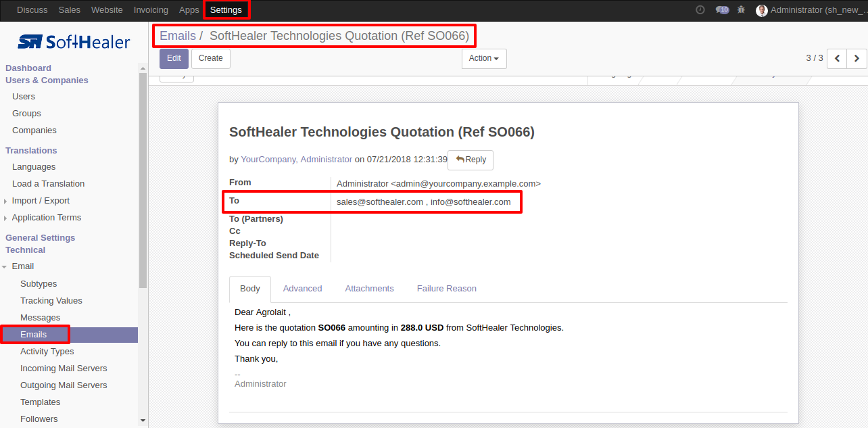Image resolution: width=868 pixels, height=428 pixels.
Task: Open General Settings in sidebar
Action: 41,238
